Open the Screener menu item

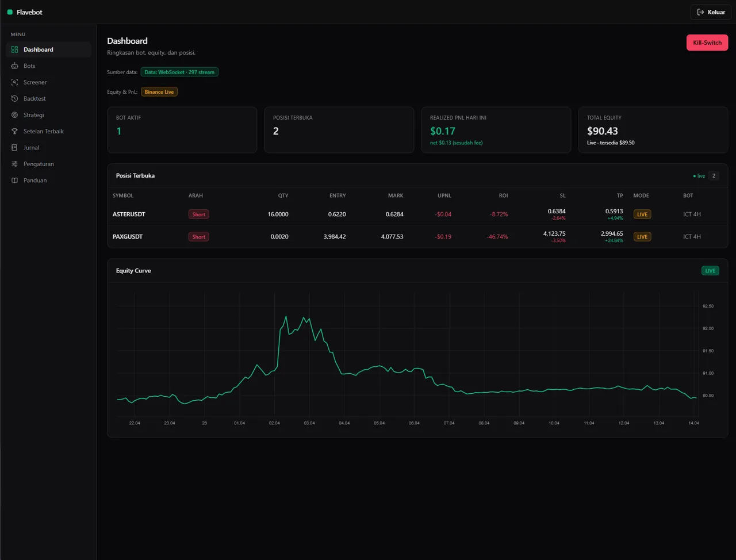(48, 82)
